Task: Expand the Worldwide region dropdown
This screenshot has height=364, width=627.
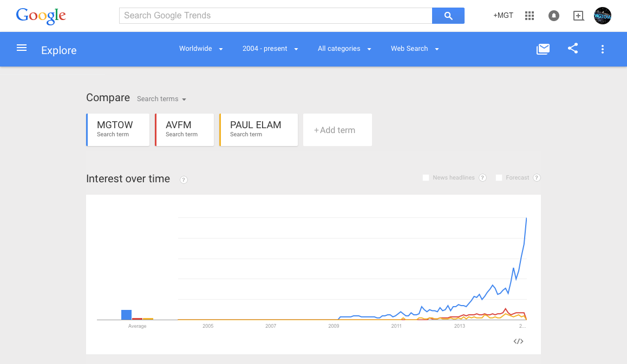Action: click(201, 49)
